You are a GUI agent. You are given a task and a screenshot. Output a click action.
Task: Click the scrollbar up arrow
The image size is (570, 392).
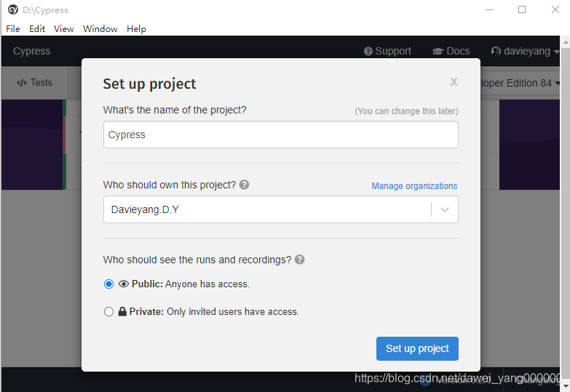point(566,42)
